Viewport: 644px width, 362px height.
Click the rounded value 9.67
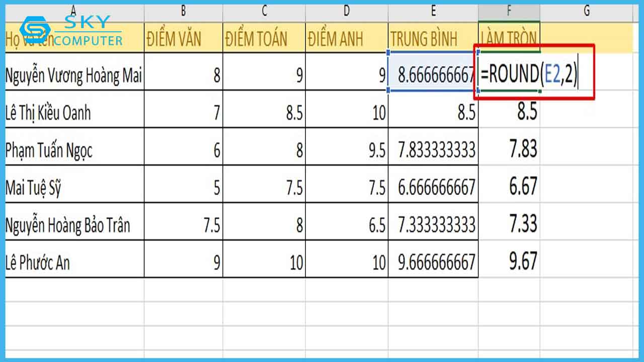coord(509,258)
